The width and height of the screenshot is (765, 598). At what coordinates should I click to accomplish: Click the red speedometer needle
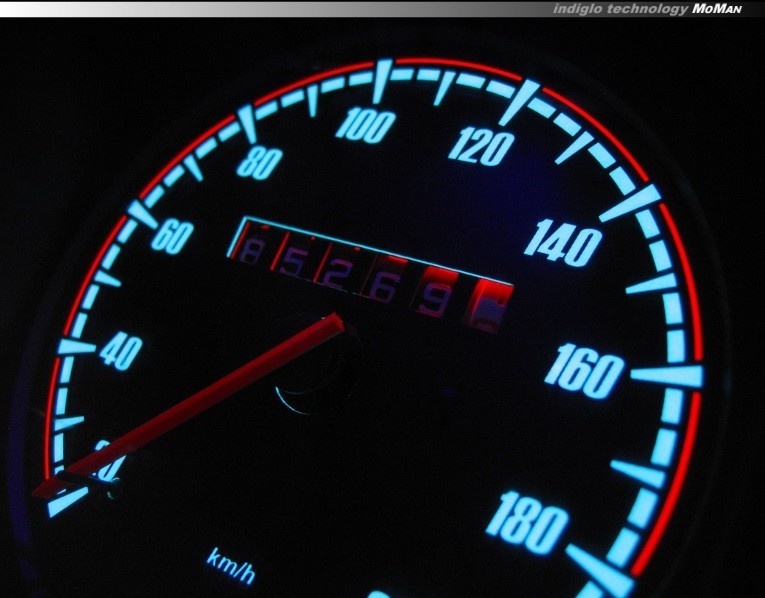point(188,406)
